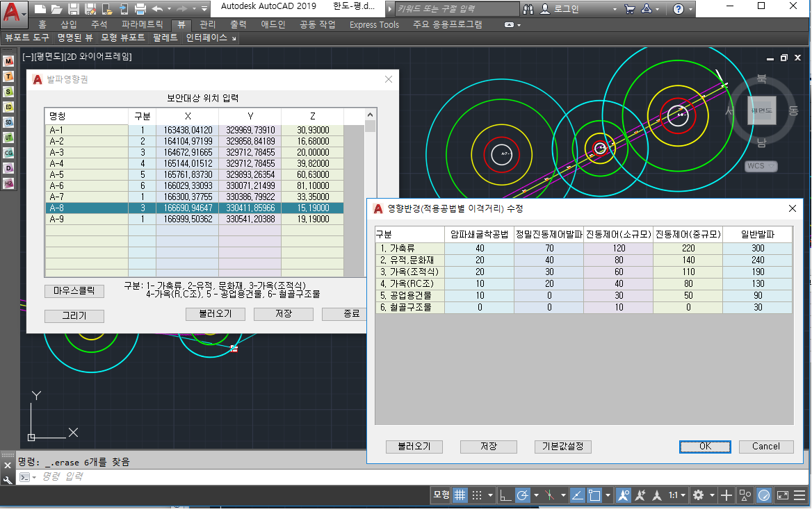This screenshot has height=514, width=812.
Task: Switch to the 주석 ribbon tab
Action: pyautogui.click(x=99, y=24)
